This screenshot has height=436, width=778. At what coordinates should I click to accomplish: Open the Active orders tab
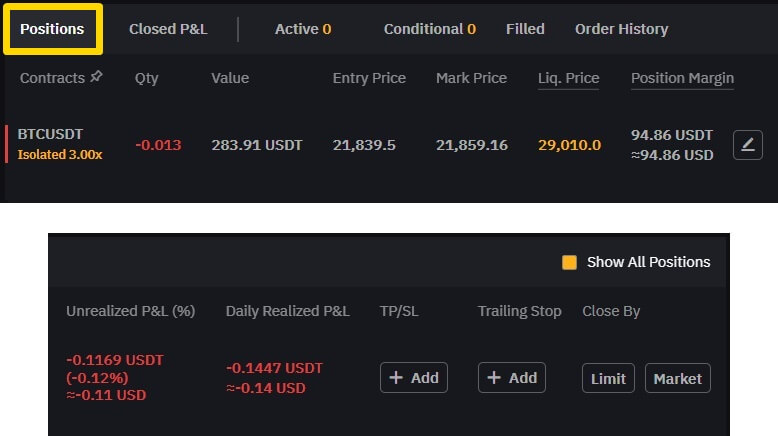pyautogui.click(x=303, y=29)
